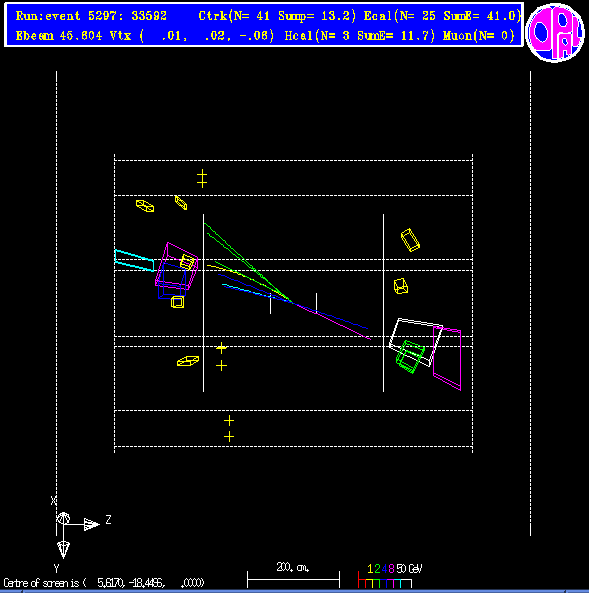Click the yellow cross hit marker at top
This screenshot has width=589, height=593.
202,175
